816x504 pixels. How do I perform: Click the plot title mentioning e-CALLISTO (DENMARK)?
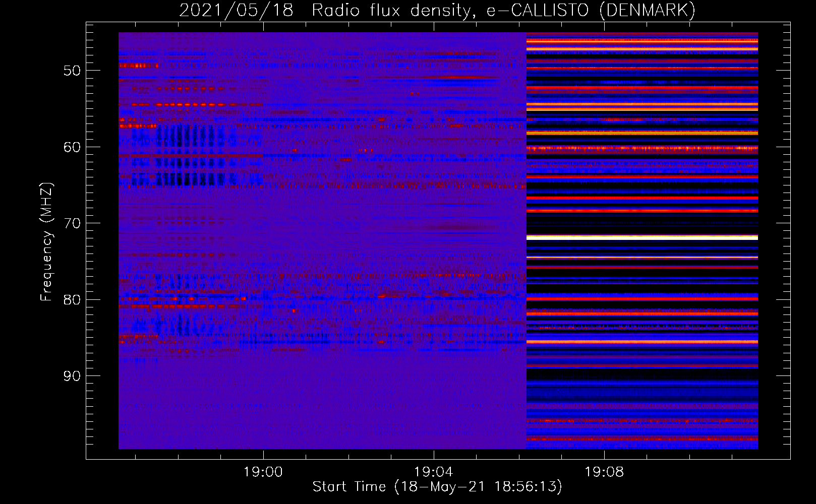[x=437, y=11]
